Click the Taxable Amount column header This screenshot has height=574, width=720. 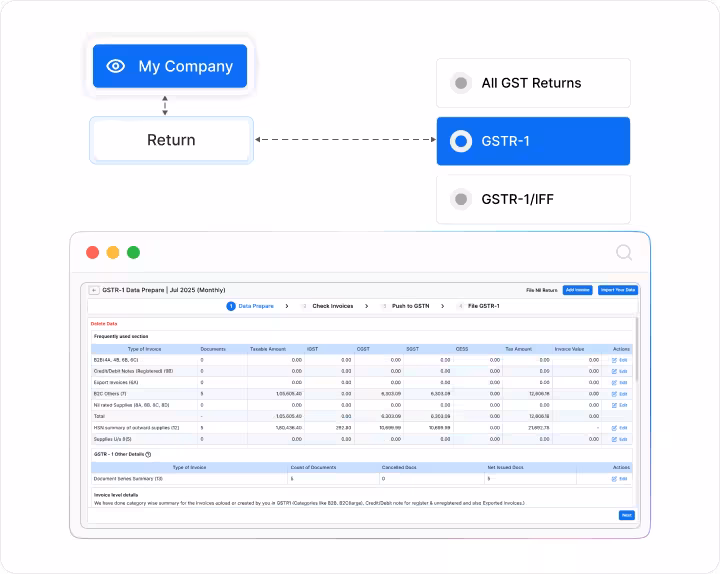(268, 349)
